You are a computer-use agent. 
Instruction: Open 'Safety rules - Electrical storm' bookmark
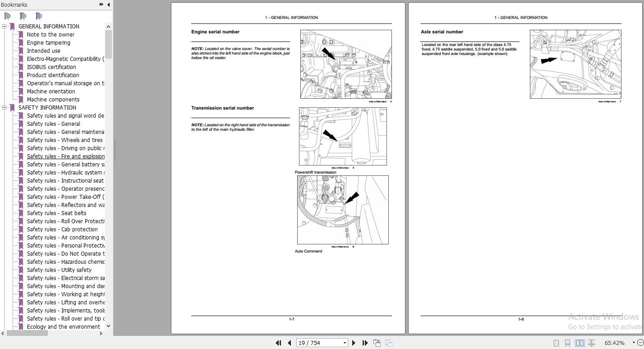pos(66,278)
